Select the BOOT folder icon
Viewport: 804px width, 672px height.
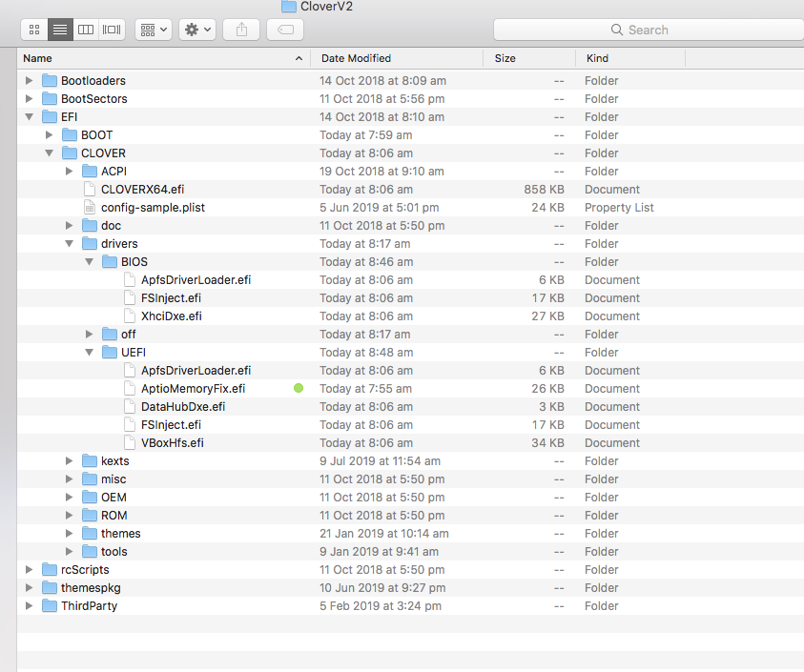point(70,134)
